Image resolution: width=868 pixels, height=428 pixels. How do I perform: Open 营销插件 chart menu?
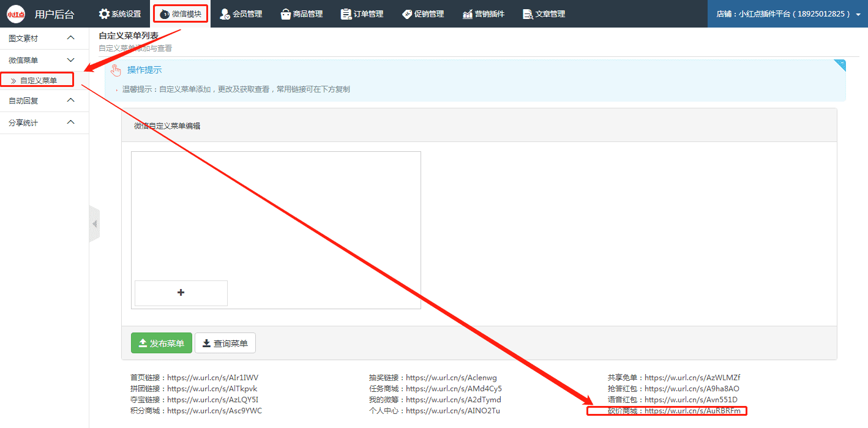click(484, 13)
